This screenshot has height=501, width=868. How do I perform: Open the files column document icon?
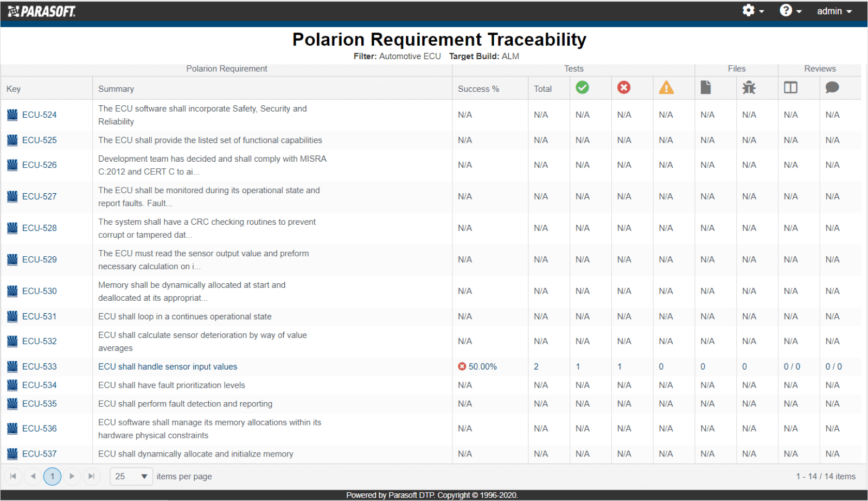point(706,87)
